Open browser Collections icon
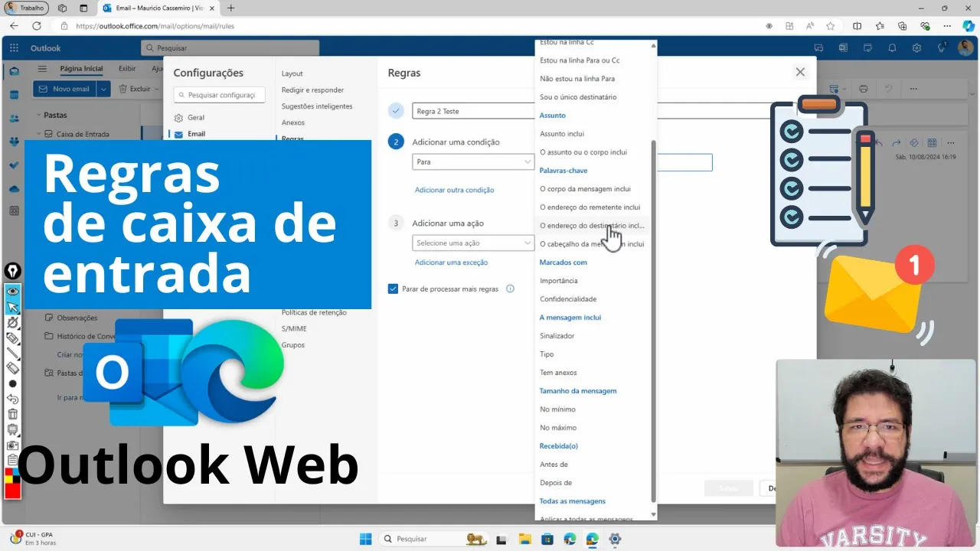The width and height of the screenshot is (980, 551). 903,26
